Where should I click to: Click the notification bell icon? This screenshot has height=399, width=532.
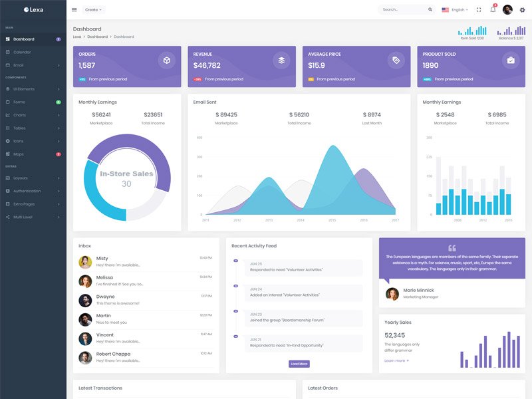[x=493, y=9]
